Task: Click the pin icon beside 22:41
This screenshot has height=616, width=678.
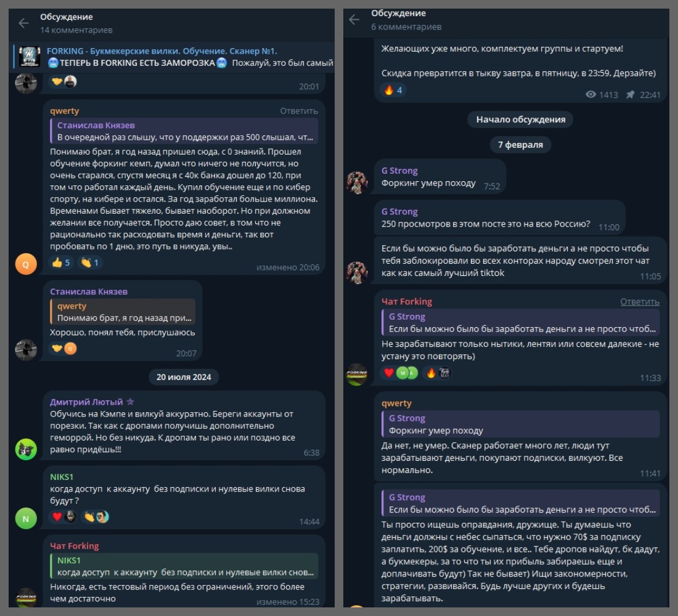Action: tap(631, 95)
